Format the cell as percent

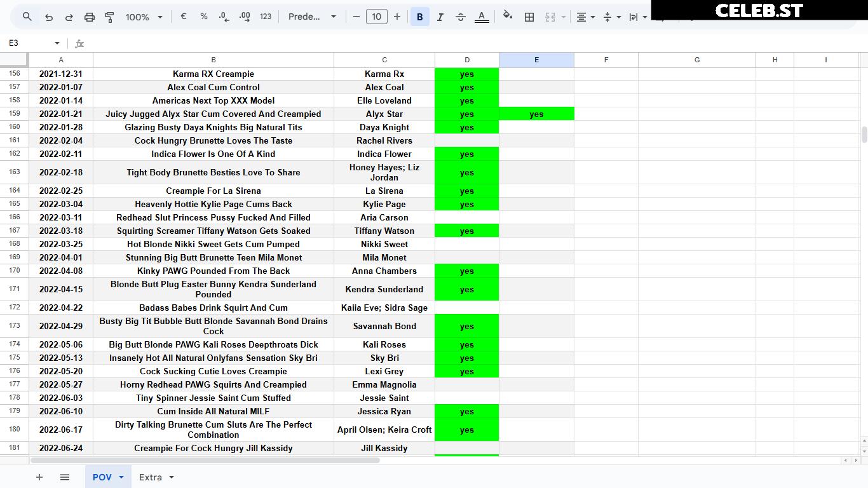[204, 17]
